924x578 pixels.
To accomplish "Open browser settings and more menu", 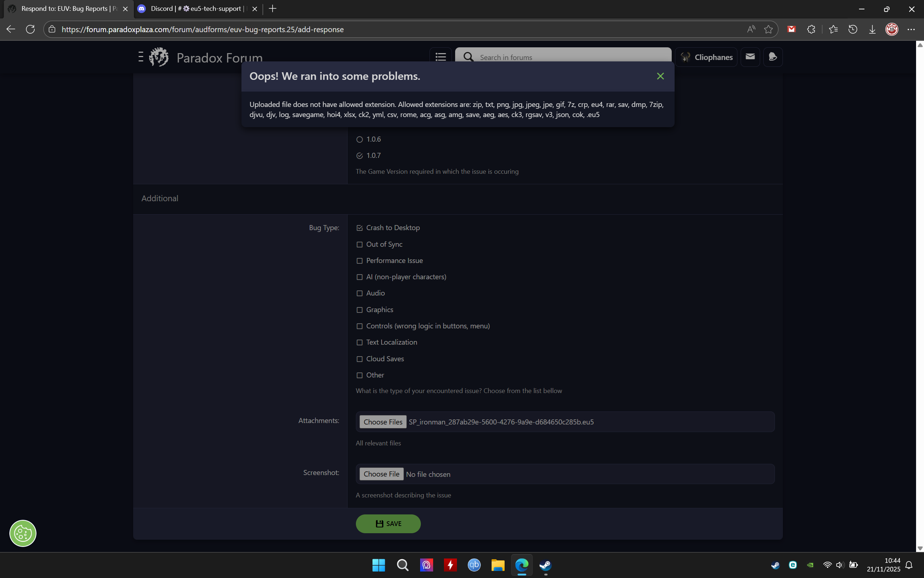I will (x=911, y=29).
